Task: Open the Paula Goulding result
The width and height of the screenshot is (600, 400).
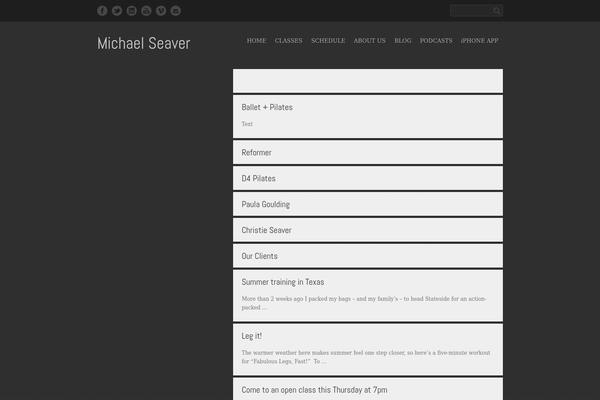Action: 266,204
